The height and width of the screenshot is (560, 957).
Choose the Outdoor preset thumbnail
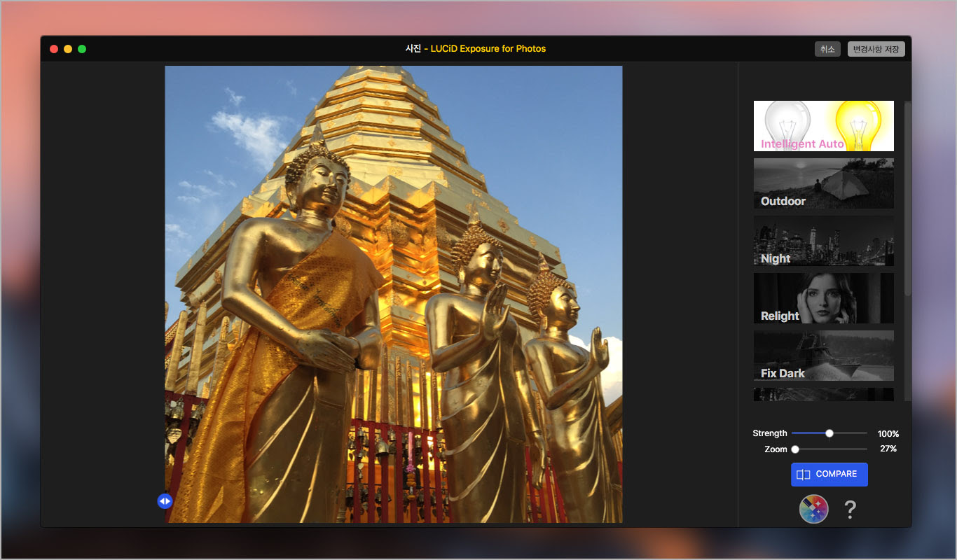tap(823, 183)
